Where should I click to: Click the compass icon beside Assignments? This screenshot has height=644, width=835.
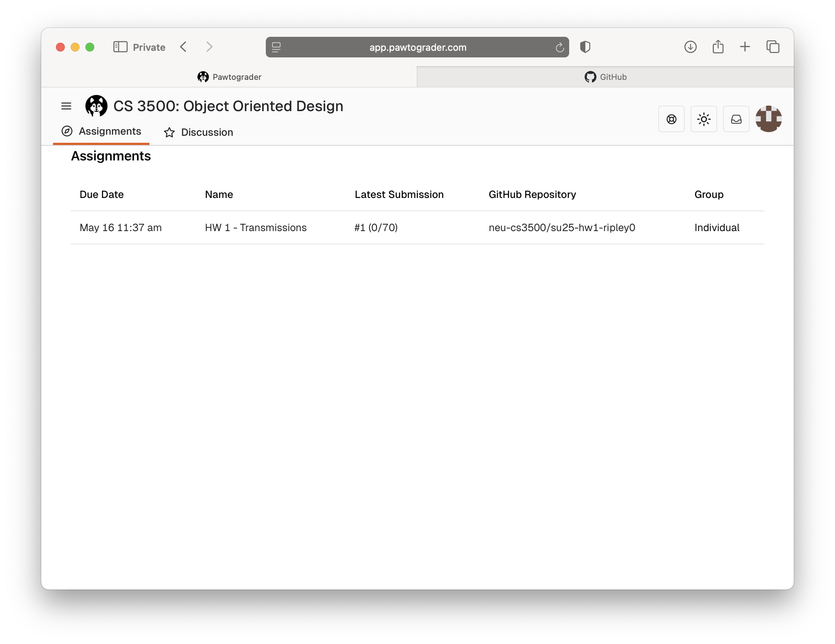pos(67,131)
